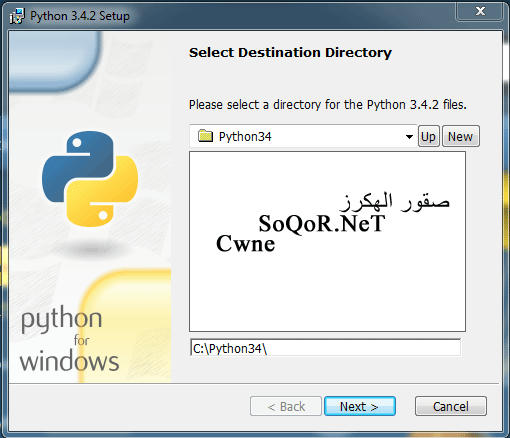This screenshot has width=510, height=438.
Task: Click the 'Please select a directory' instruction
Action: (x=328, y=105)
